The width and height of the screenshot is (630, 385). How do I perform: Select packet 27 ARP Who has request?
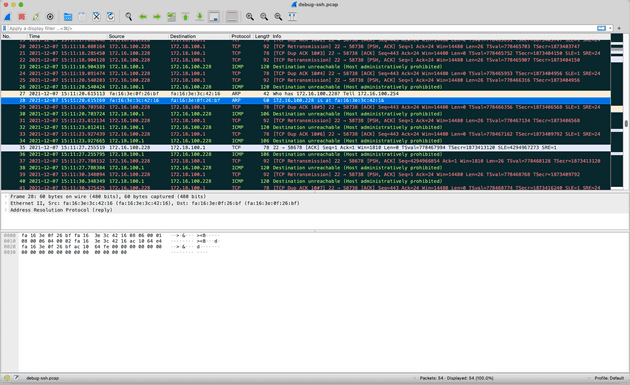[305, 94]
